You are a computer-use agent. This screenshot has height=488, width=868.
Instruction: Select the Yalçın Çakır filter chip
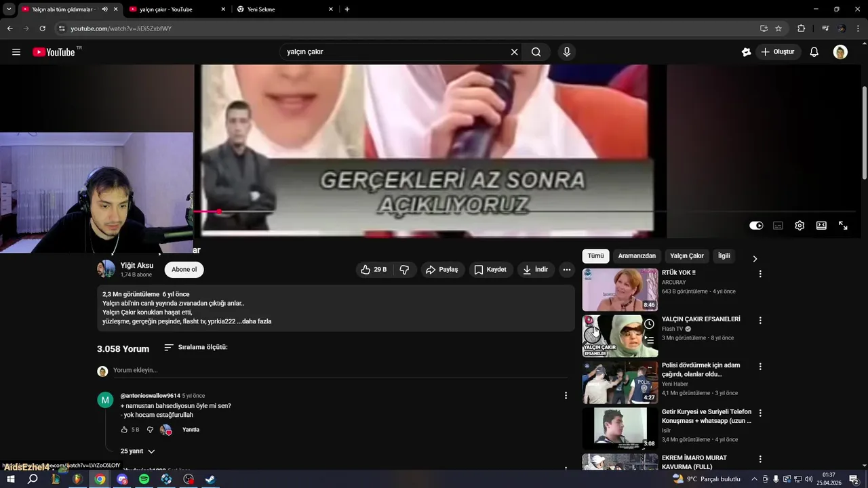tap(687, 256)
